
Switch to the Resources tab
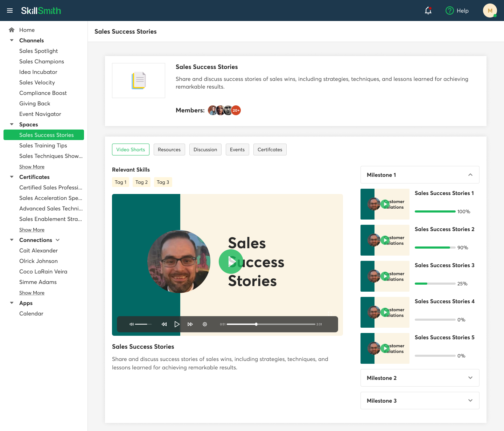pos(169,150)
